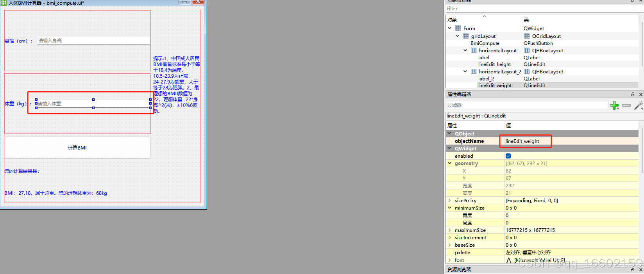Click the Qt icon in form title bar
This screenshot has height=274, width=644.
point(4,3)
